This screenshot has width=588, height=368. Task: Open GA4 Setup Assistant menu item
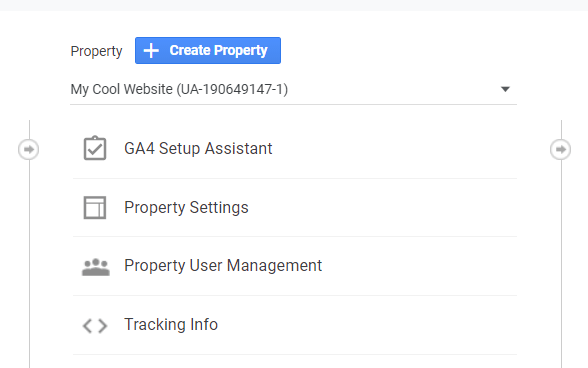click(x=198, y=149)
